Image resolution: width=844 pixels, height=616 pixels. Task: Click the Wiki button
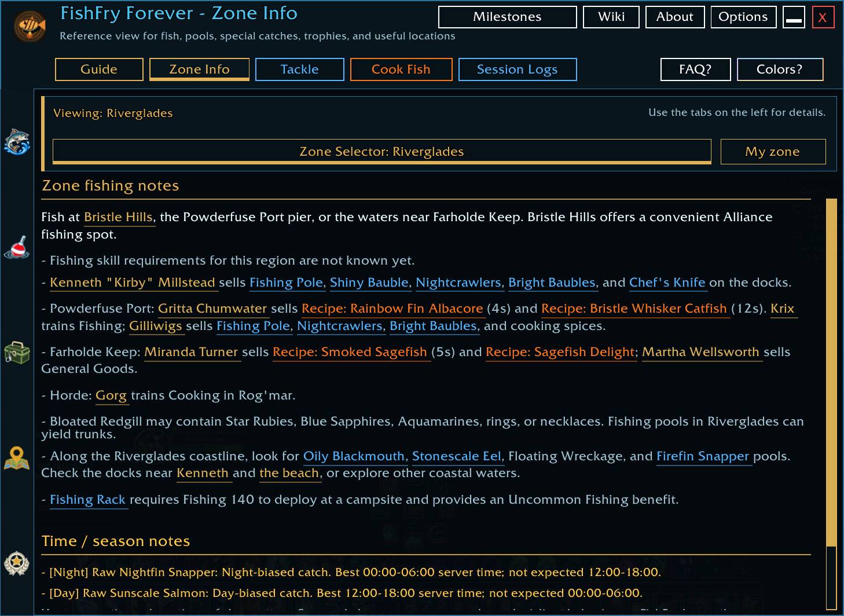point(611,17)
